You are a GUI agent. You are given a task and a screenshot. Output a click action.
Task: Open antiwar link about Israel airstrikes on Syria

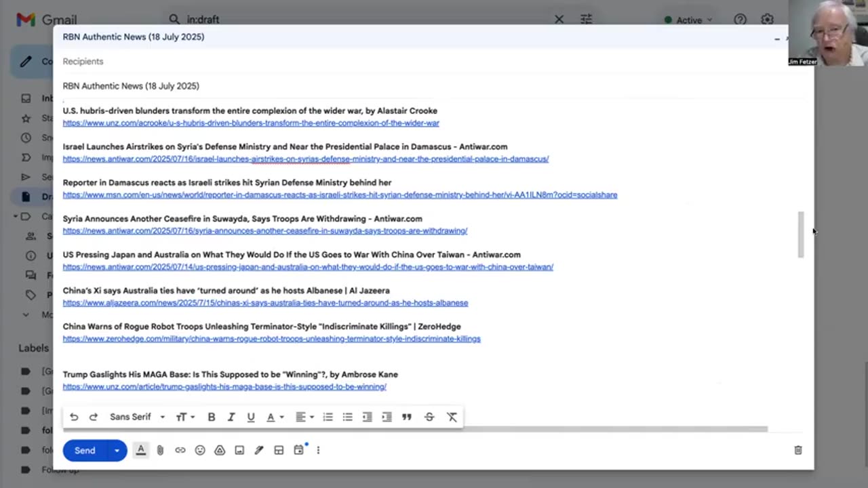[306, 159]
